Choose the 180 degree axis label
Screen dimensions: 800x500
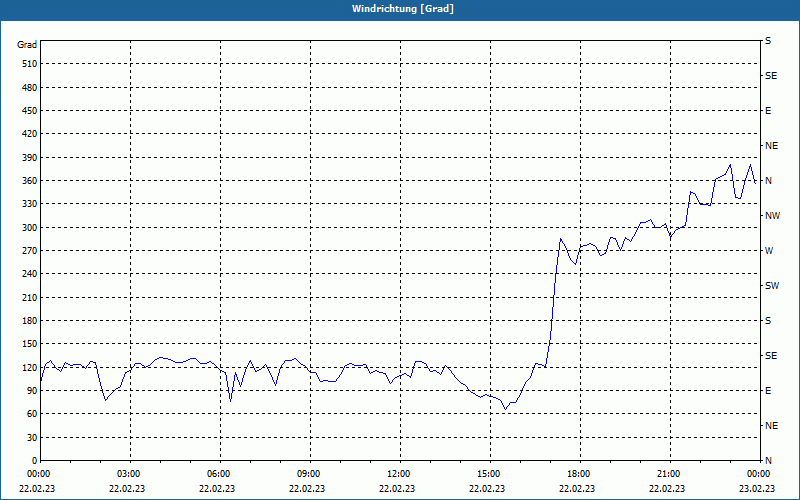coord(30,321)
